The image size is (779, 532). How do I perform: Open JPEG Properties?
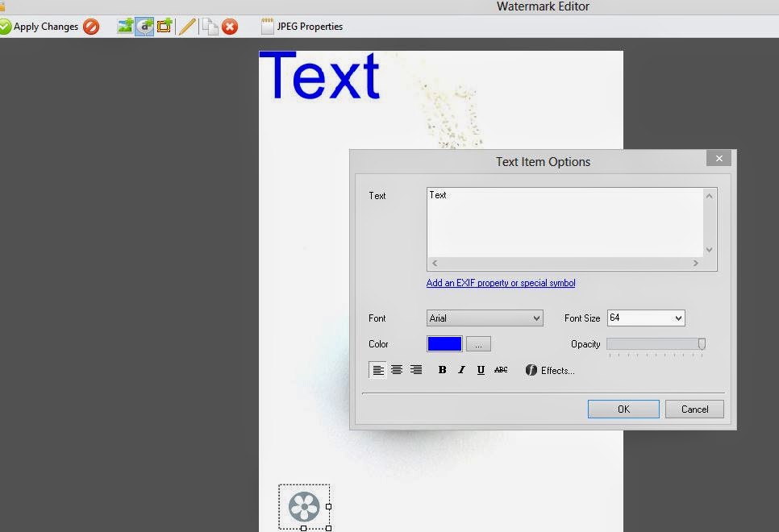point(302,27)
